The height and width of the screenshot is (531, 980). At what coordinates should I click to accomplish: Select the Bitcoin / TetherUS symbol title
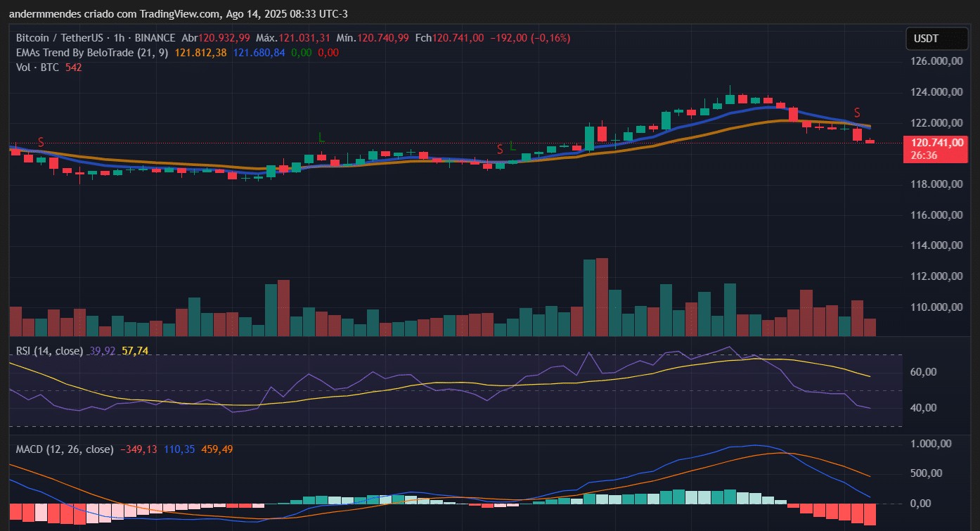58,38
